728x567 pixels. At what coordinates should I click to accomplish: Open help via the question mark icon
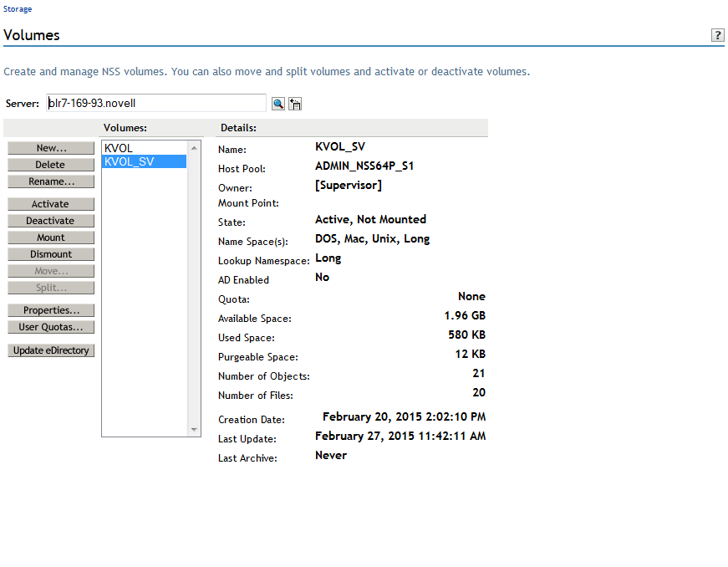tap(717, 35)
